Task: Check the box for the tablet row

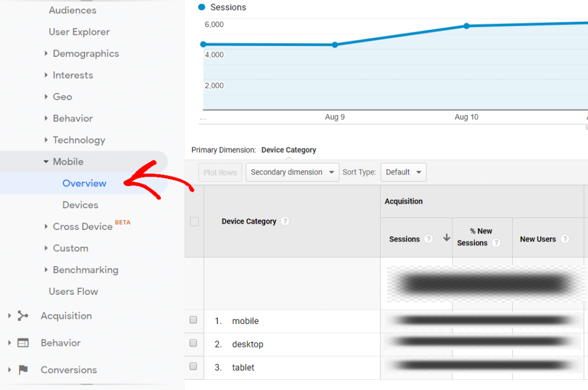Action: point(193,366)
